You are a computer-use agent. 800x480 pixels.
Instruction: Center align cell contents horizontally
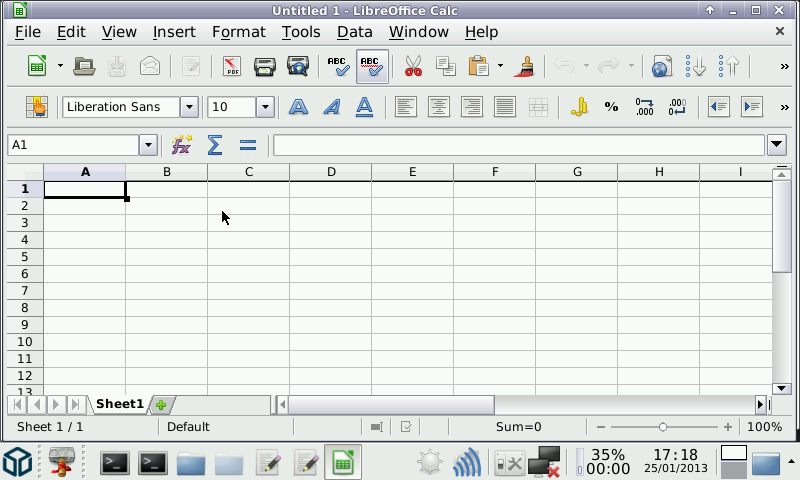(438, 107)
